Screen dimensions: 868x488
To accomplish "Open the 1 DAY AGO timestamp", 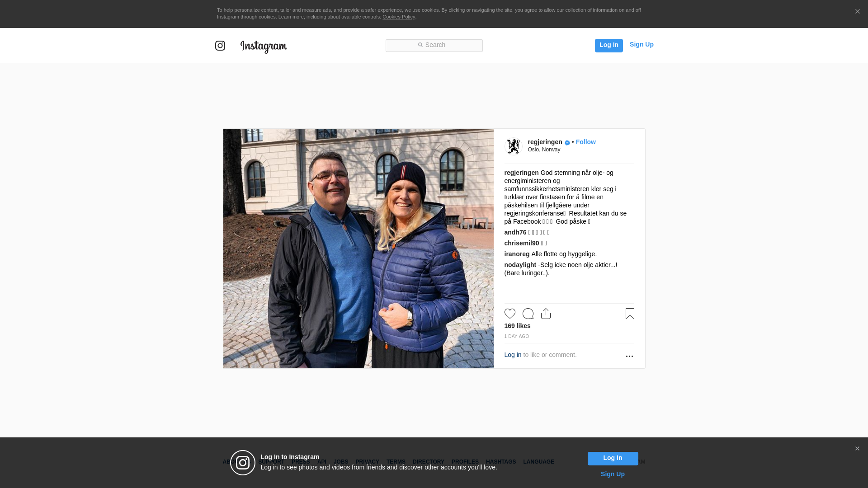I will [517, 337].
